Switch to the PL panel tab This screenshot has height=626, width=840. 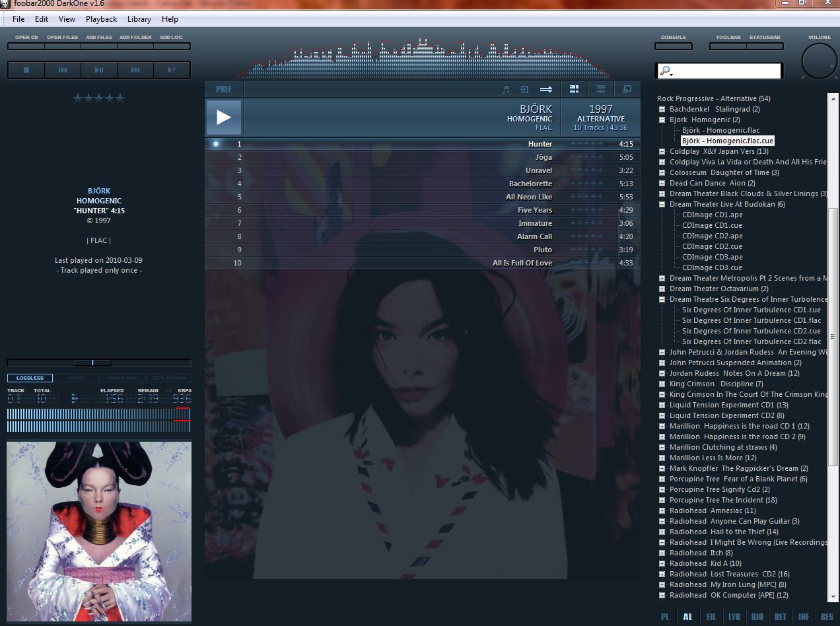(665, 617)
